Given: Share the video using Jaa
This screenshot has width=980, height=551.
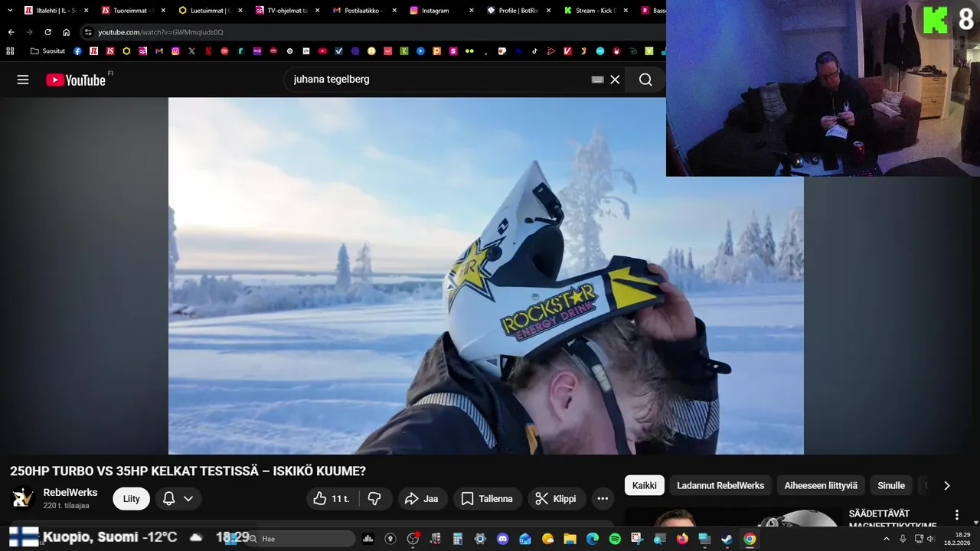Looking at the screenshot, I should click(x=422, y=499).
